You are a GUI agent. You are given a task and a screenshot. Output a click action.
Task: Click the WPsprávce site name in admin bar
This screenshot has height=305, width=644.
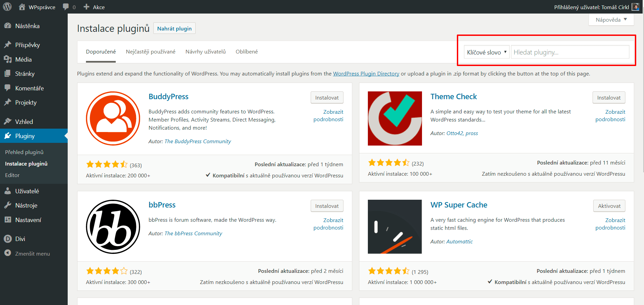[x=42, y=7]
